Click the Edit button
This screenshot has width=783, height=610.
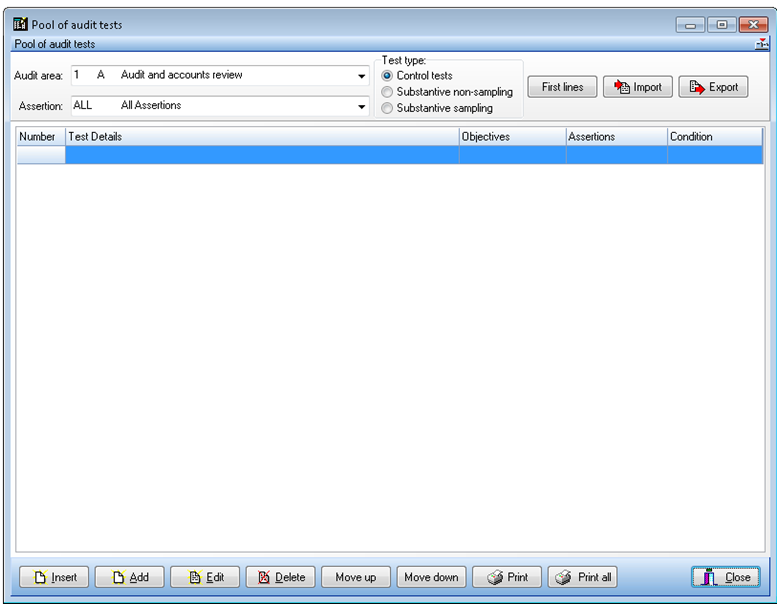click(x=205, y=577)
